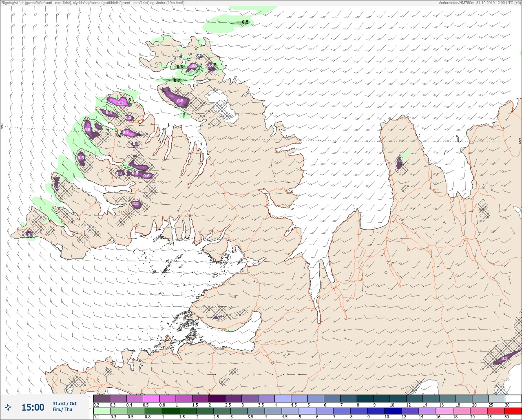This screenshot has width=522, height=420.
Task: Select the lower legend red swatch labeled 30
Action: (x=513, y=411)
